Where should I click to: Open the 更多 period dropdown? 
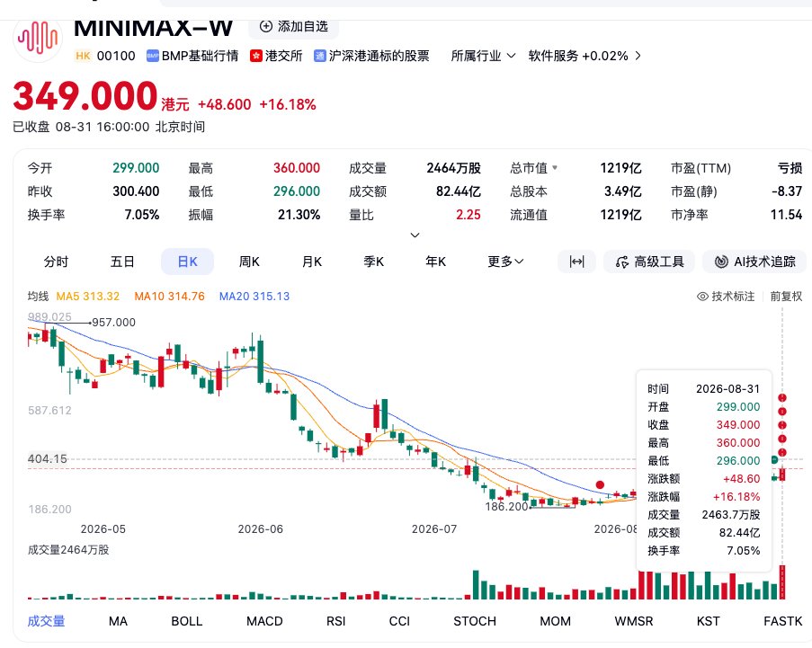505,262
